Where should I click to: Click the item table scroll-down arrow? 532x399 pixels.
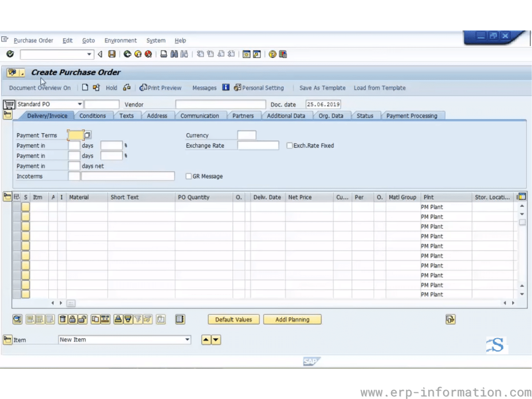click(x=522, y=294)
